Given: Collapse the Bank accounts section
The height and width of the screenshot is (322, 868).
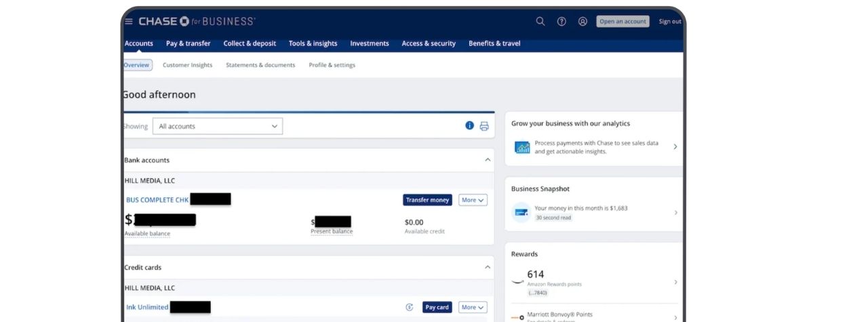Looking at the screenshot, I should [x=487, y=160].
